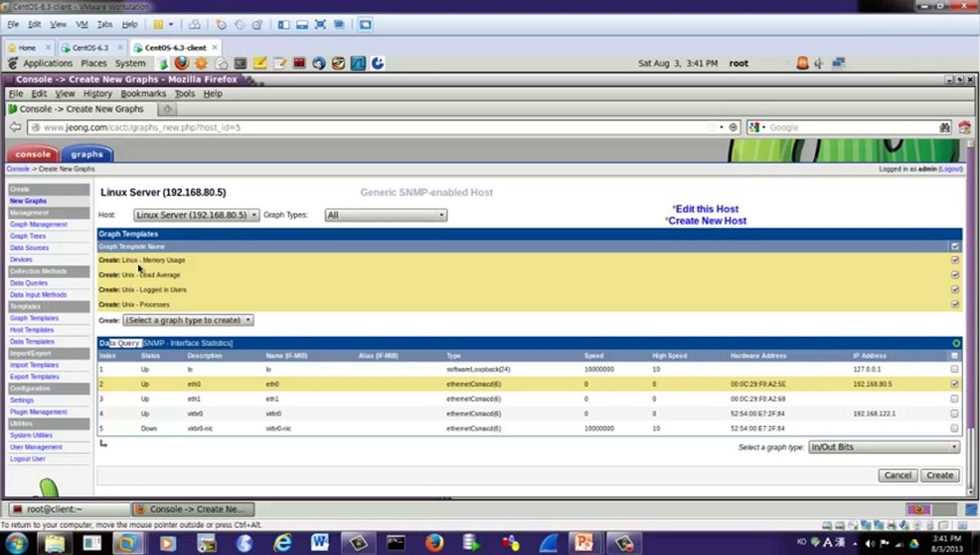Uncheck Linux - Memory Usage graph template
980x555 pixels.
tap(955, 261)
